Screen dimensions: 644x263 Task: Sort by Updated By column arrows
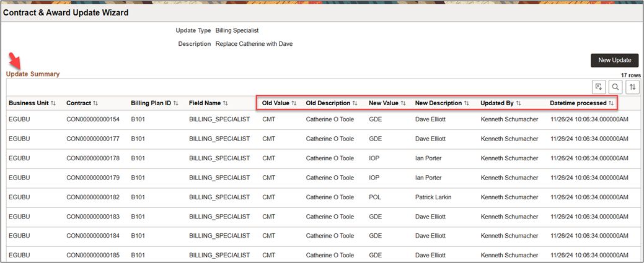point(518,103)
